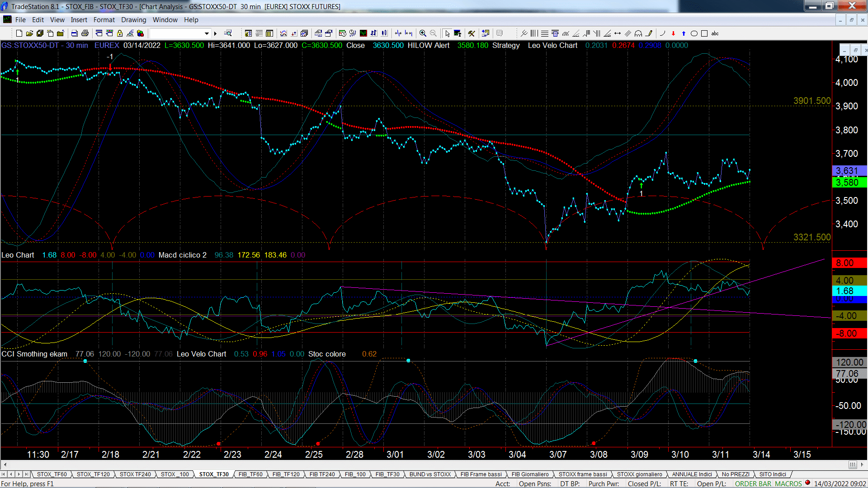The height and width of the screenshot is (488, 868).
Task: Switch to the SITO Indici tab
Action: [x=773, y=474]
